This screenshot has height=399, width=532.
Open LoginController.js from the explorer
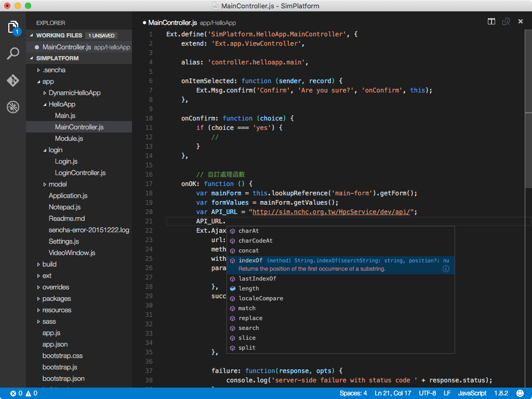coord(80,172)
